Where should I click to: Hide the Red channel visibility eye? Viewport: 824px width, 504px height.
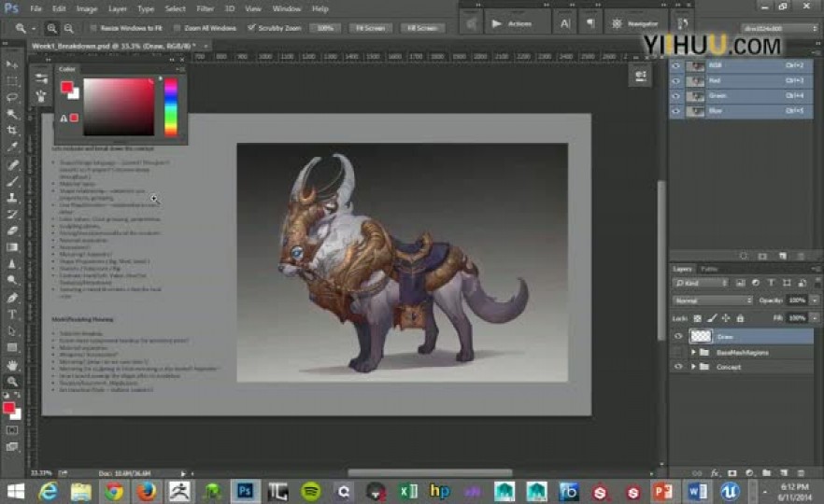pyautogui.click(x=676, y=81)
